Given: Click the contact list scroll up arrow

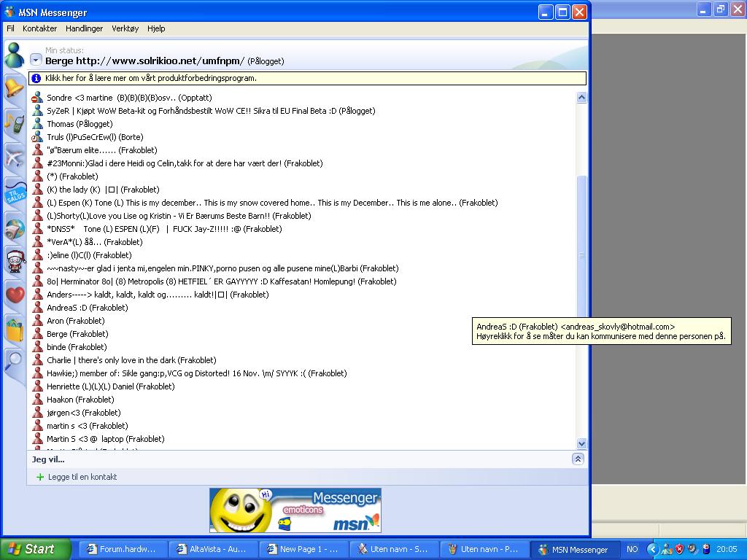Looking at the screenshot, I should pyautogui.click(x=581, y=98).
